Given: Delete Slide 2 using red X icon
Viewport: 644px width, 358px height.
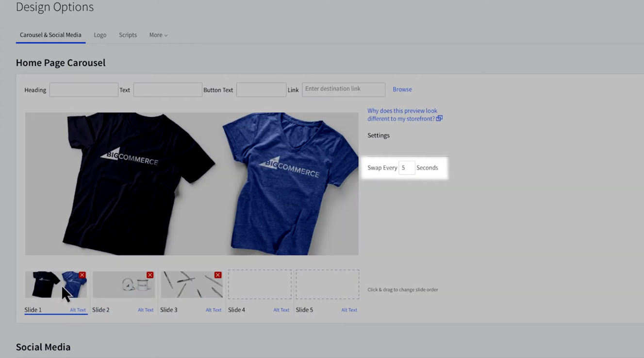Looking at the screenshot, I should pyautogui.click(x=150, y=275).
